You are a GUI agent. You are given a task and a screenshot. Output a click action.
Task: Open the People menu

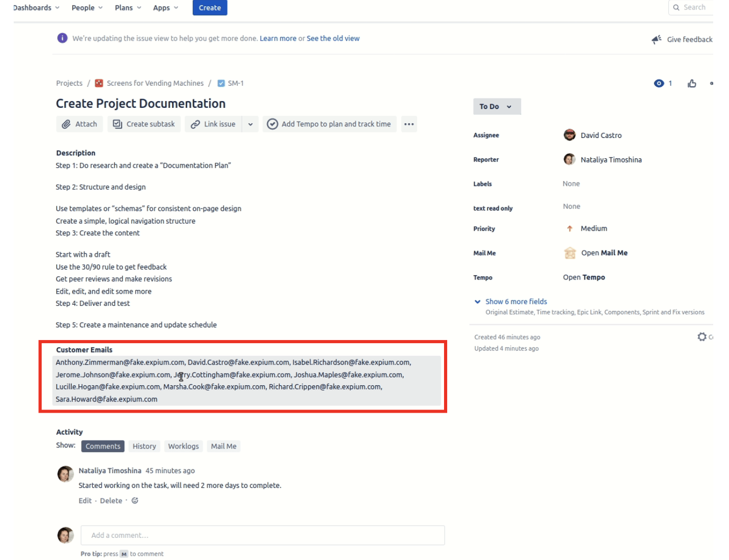(87, 8)
